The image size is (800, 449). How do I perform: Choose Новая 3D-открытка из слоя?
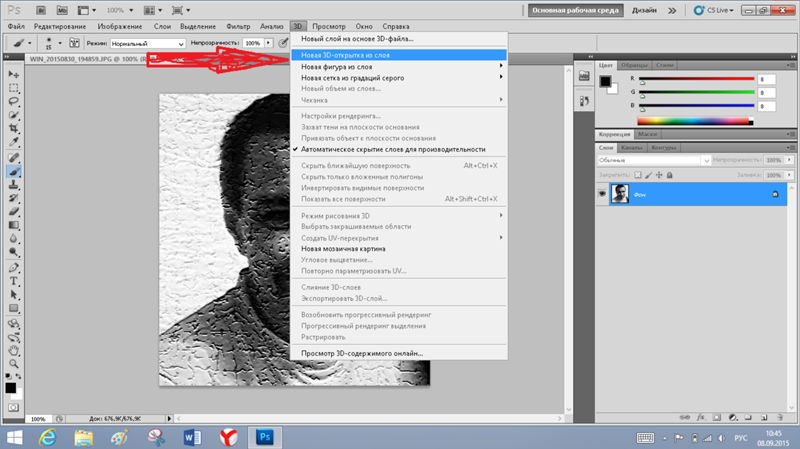(400, 55)
